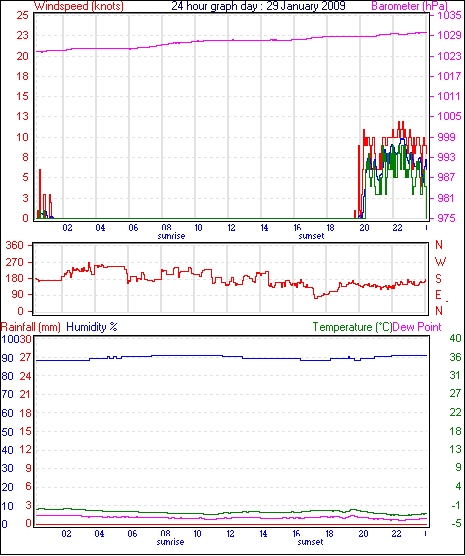Click the sunrise marker under wind graph
Screen dimensions: 465x556
pos(171,236)
